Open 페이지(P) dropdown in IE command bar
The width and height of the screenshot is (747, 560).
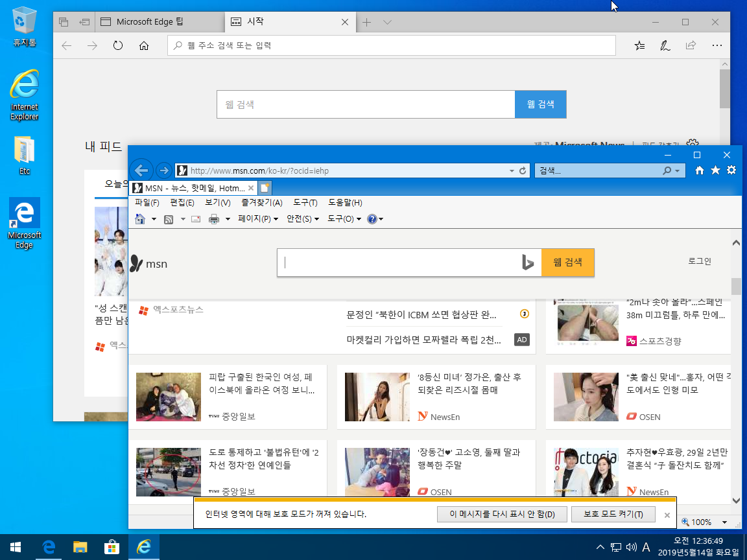pos(257,218)
